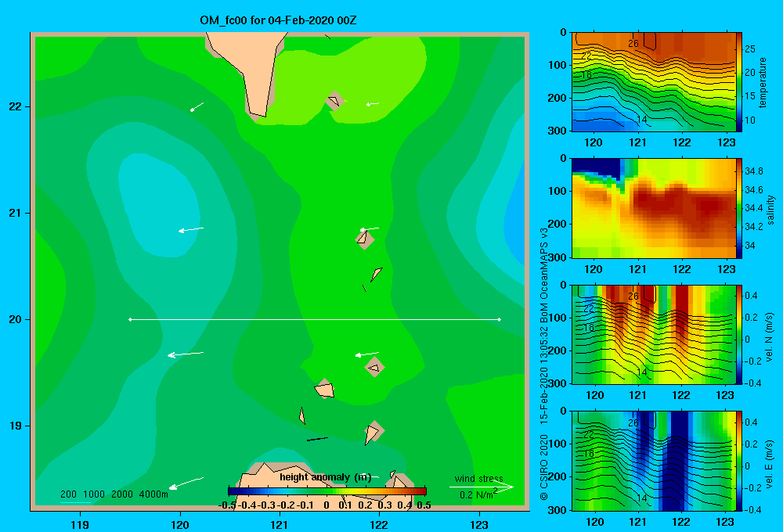783x532 pixels.
Task: Click the '200 1000 2000 4000m' depth legend
Action: (x=114, y=494)
